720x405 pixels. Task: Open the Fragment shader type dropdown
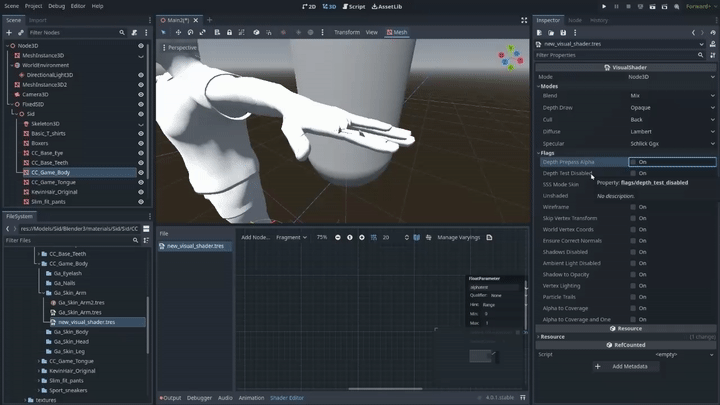coord(291,237)
